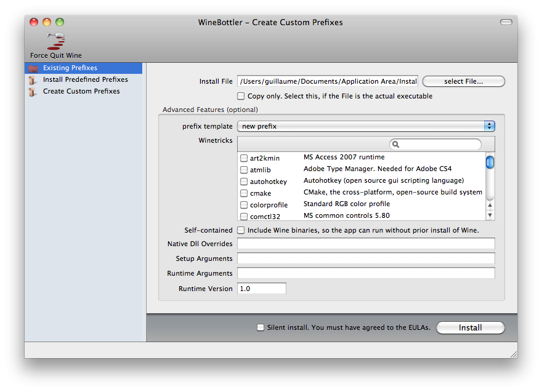Click the yellow minimize window button
This screenshot has width=542, height=392.
pos(47,22)
